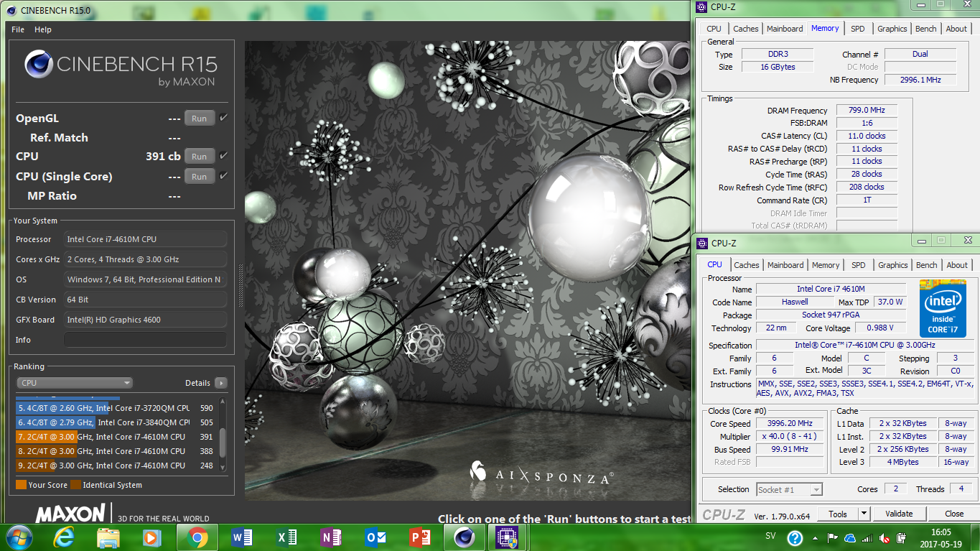Viewport: 980px width, 551px height.
Task: Click the SV language indicator
Action: tap(770, 537)
